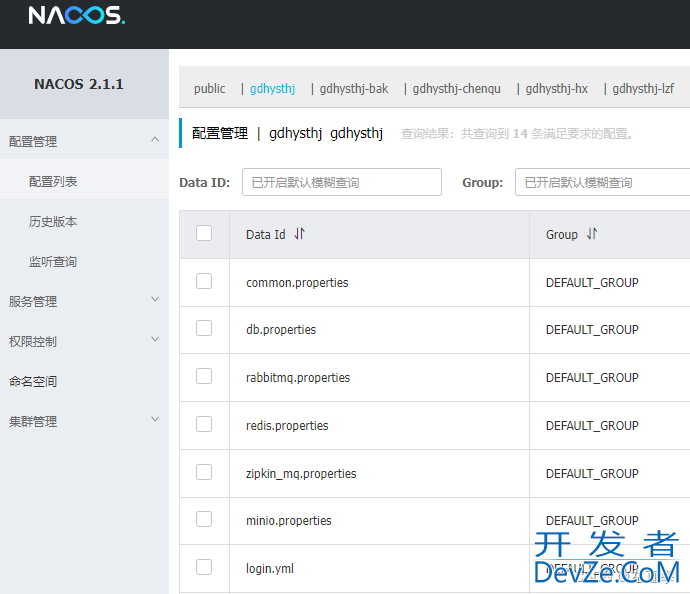
Task: Toggle the select-all checkbox in table header
Action: [x=204, y=234]
